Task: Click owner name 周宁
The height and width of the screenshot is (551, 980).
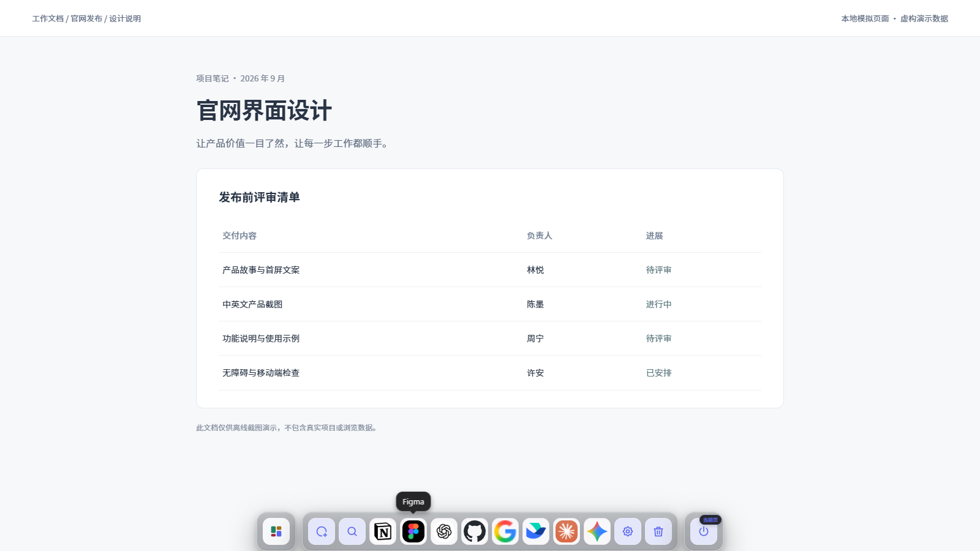Action: click(535, 339)
